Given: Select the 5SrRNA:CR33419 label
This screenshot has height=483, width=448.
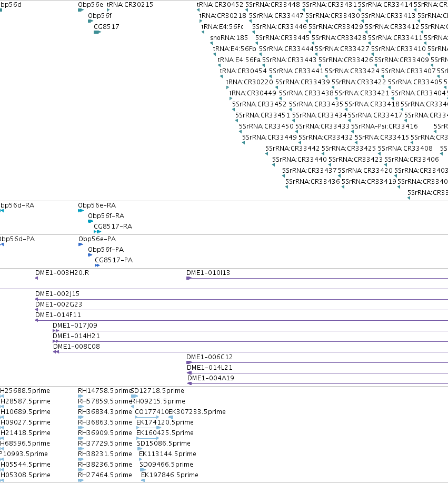Looking at the screenshot, I should [369, 182].
